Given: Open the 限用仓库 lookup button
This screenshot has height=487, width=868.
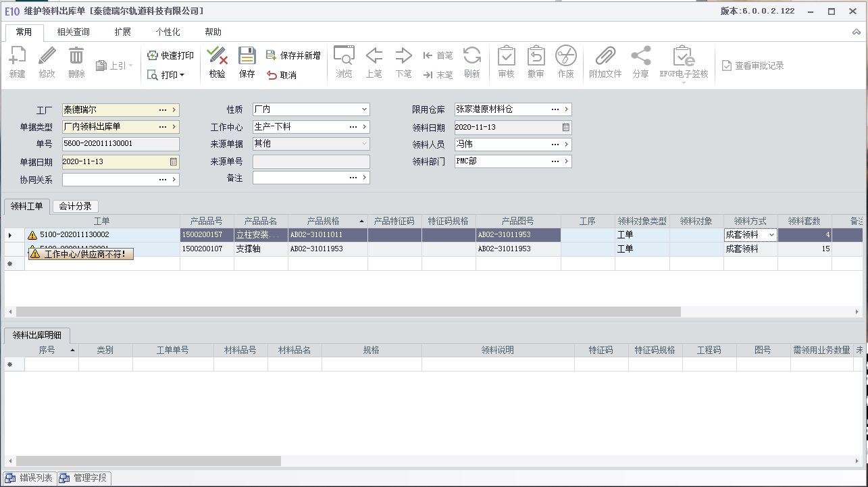Looking at the screenshot, I should (555, 109).
